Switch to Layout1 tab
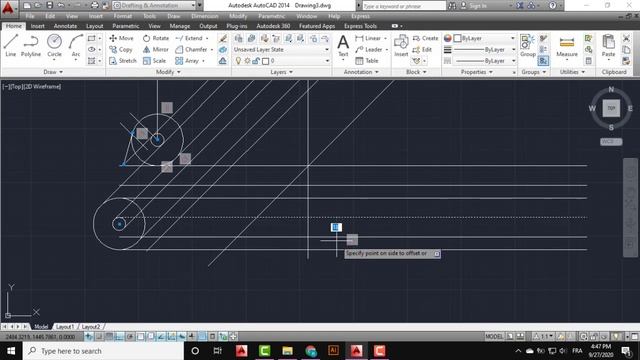The height and width of the screenshot is (360, 640). (x=65, y=327)
